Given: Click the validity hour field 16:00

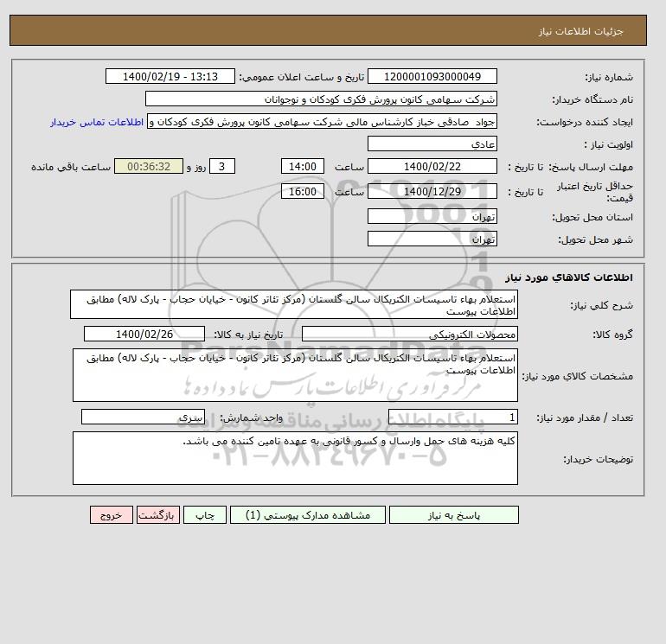Looking at the screenshot, I should tap(303, 191).
